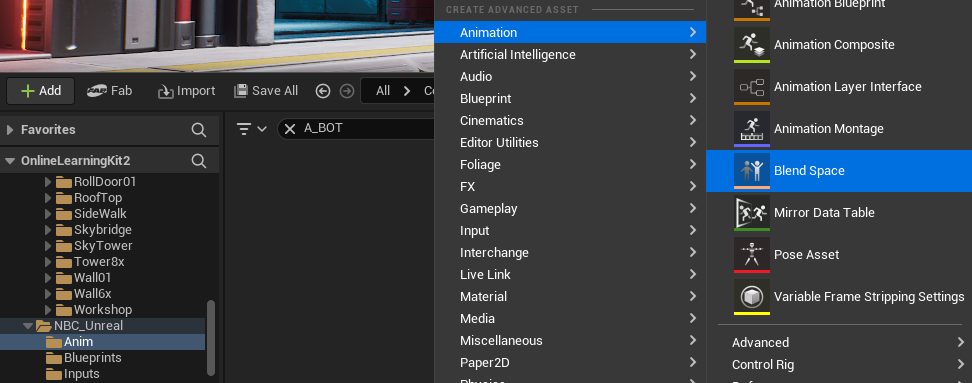Clear the A_BOT search text
Screen dimensions: 972x383
coord(289,129)
